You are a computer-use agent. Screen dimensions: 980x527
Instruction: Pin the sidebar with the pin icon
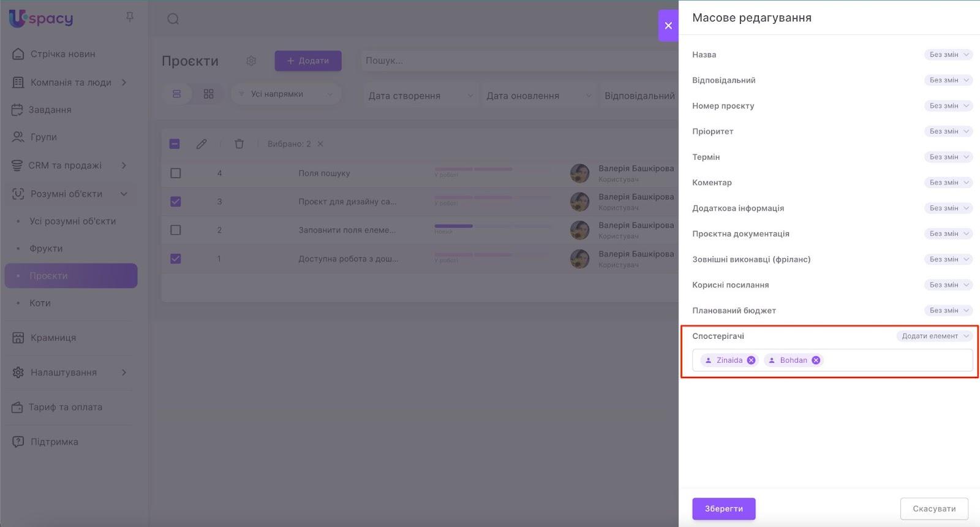130,17
